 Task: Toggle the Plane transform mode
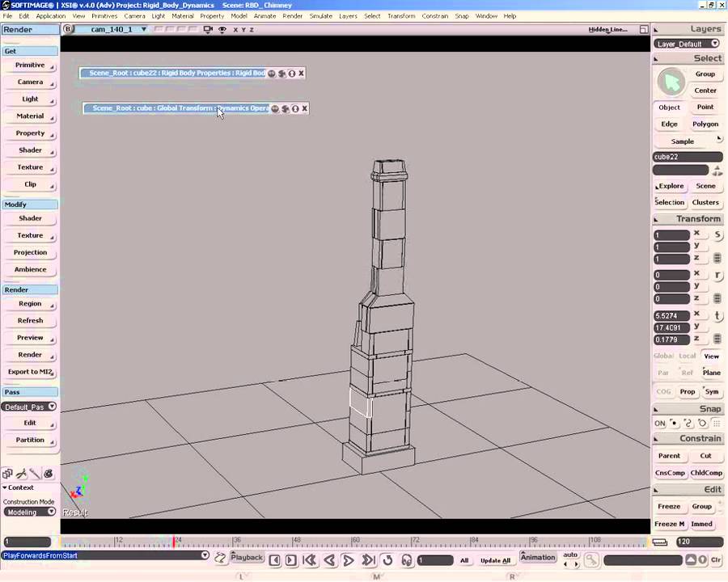[x=711, y=373]
